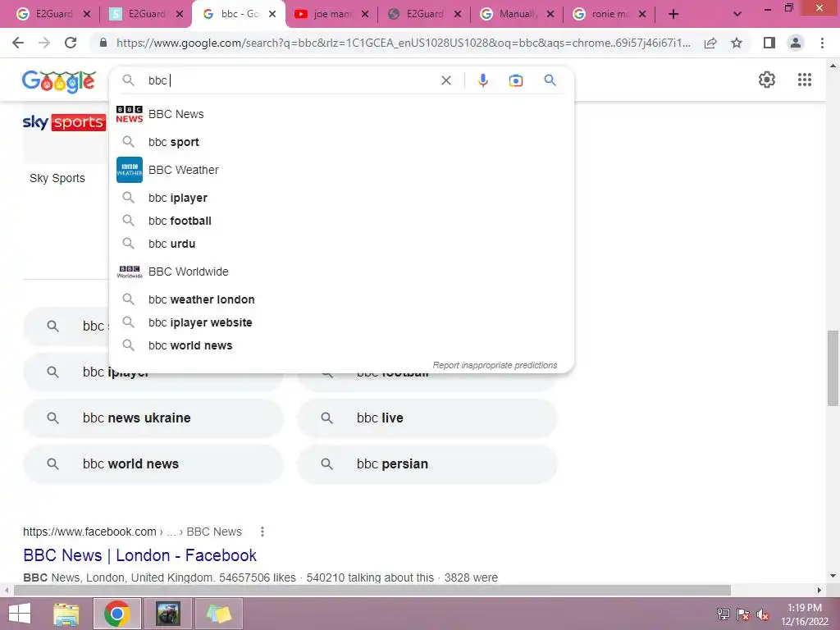Open the tractor game taskbar icon
Image resolution: width=840 pixels, height=630 pixels.
click(x=167, y=614)
